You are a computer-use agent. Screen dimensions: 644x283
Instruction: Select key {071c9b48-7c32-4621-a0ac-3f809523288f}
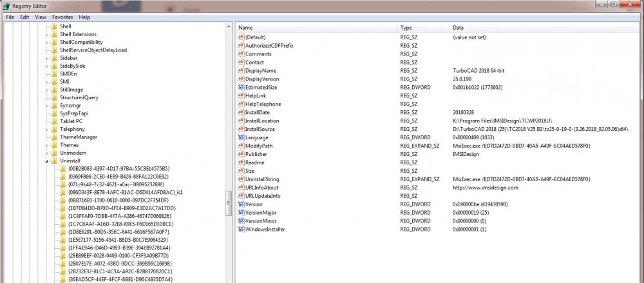point(116,184)
